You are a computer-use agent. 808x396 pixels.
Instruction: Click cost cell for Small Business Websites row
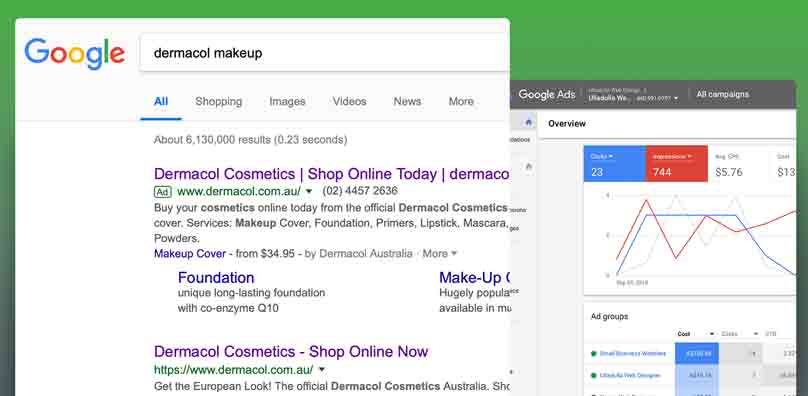coord(697,354)
